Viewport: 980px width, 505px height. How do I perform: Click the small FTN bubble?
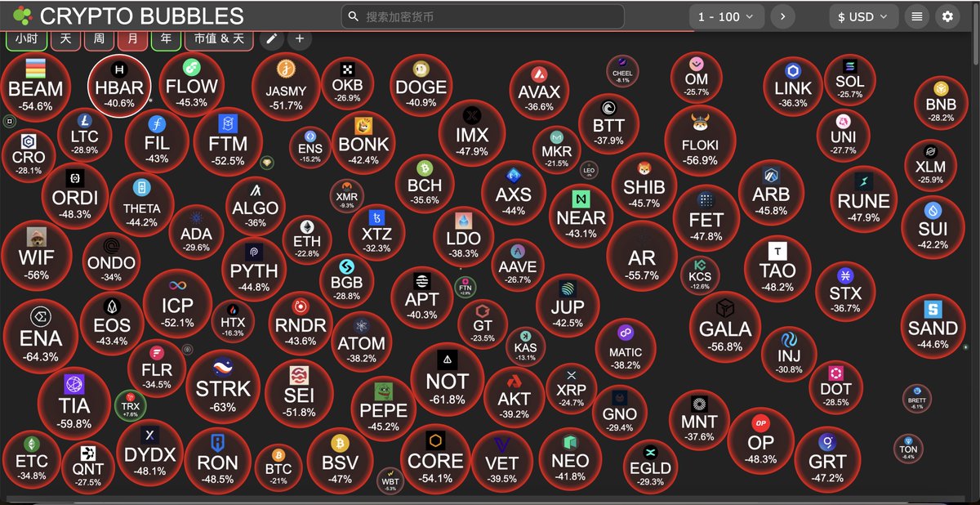coord(465,288)
